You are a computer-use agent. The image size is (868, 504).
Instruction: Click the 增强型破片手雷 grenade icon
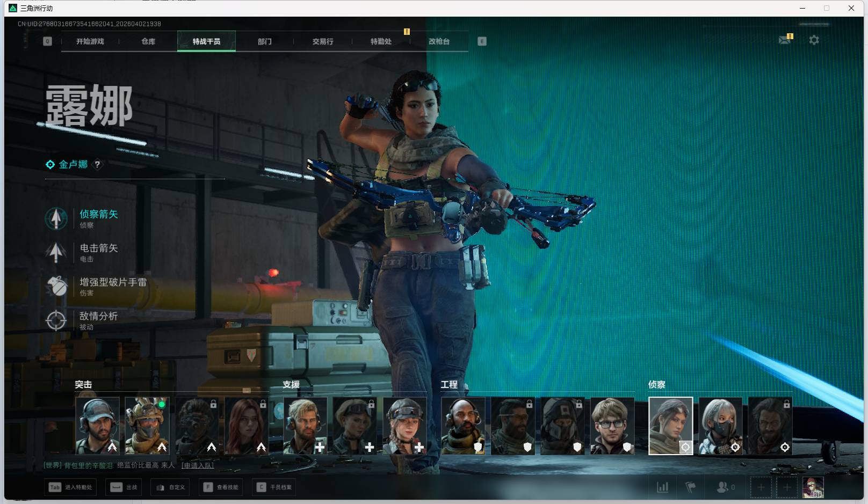[56, 286]
